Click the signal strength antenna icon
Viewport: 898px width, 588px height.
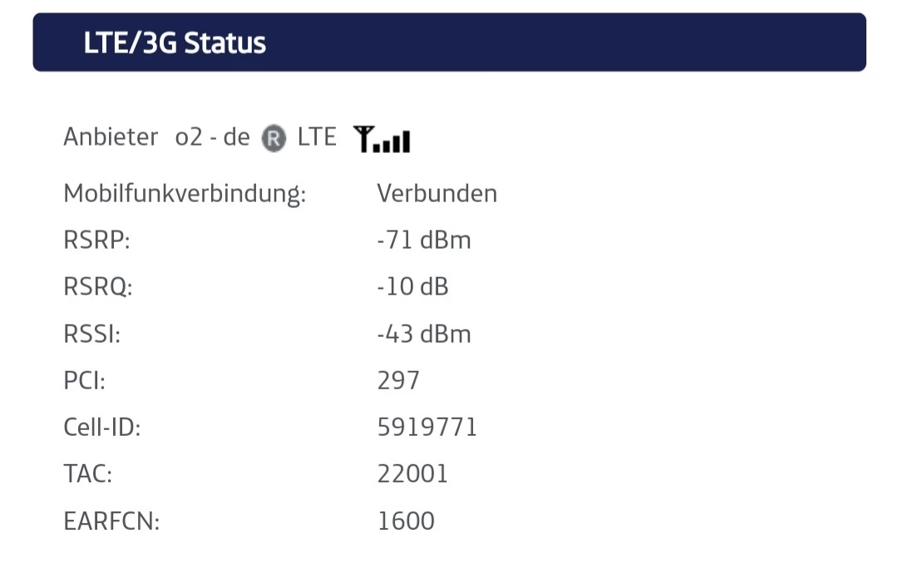pos(382,139)
